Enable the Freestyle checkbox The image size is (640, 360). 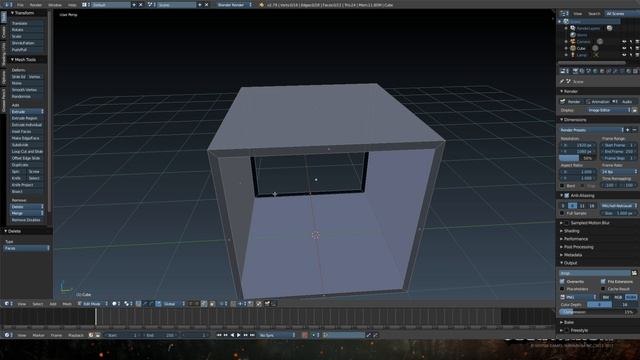567,330
